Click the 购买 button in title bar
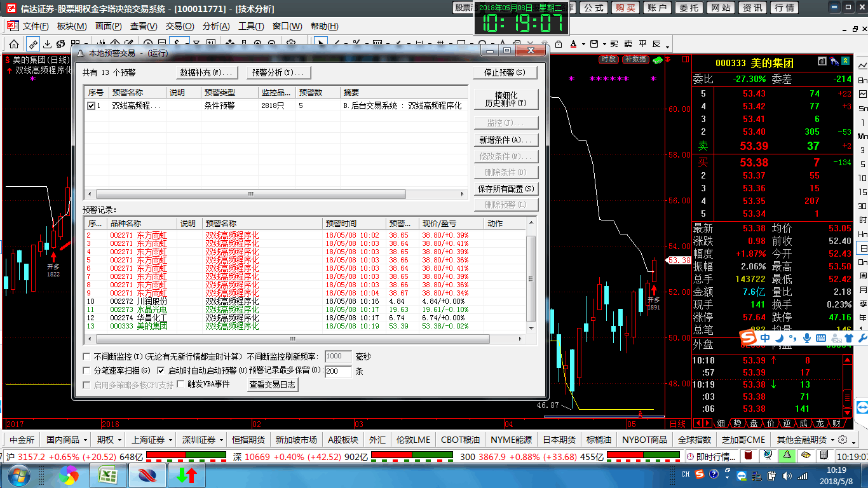868x488 pixels. tap(627, 8)
